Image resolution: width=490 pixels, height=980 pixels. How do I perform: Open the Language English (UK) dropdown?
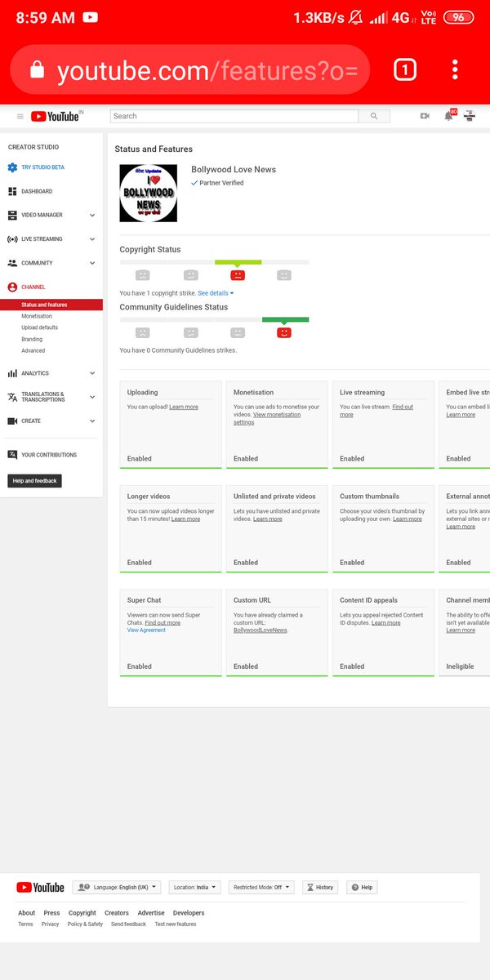point(117,887)
